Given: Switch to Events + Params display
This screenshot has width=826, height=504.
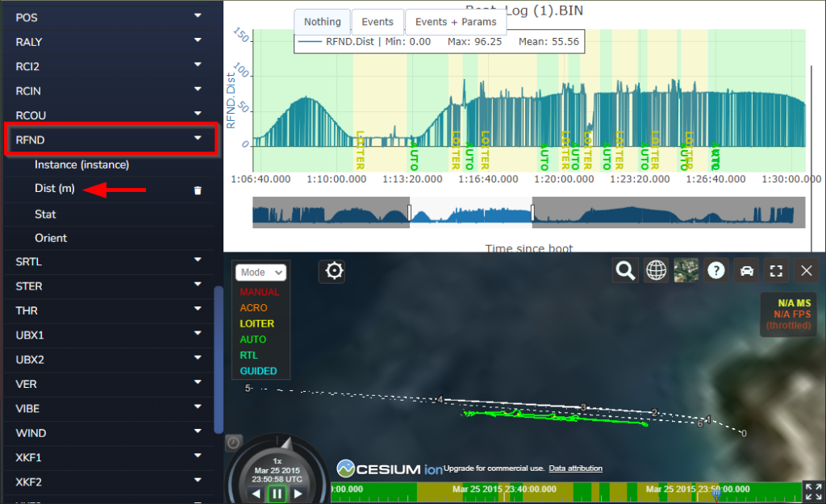Looking at the screenshot, I should [x=455, y=22].
